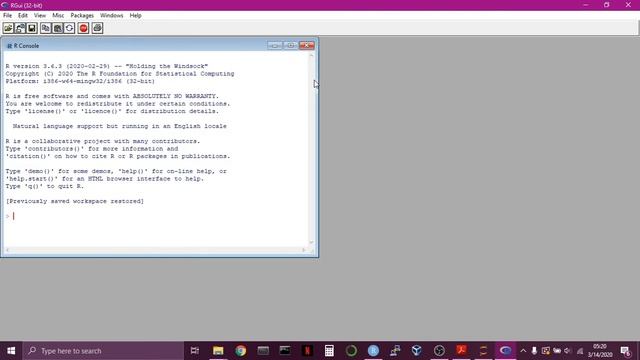Open the notification Action Center

(626, 351)
